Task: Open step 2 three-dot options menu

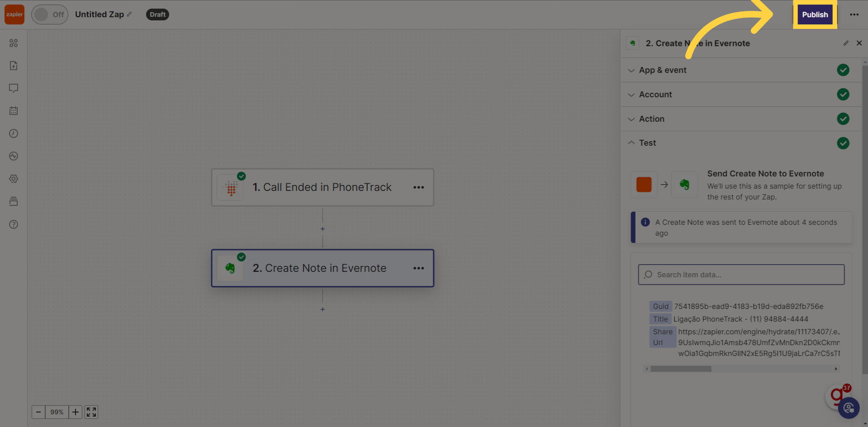Action: coord(418,268)
